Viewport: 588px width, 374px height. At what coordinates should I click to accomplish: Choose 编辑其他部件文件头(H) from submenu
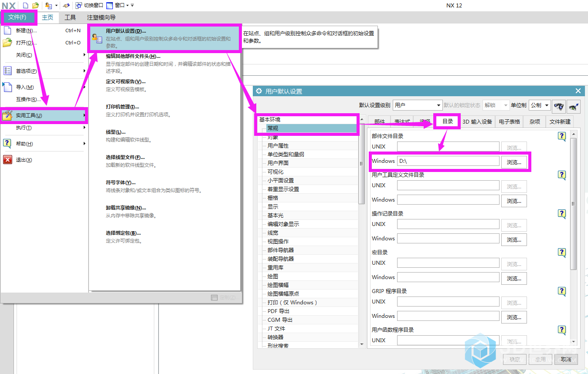[165, 64]
